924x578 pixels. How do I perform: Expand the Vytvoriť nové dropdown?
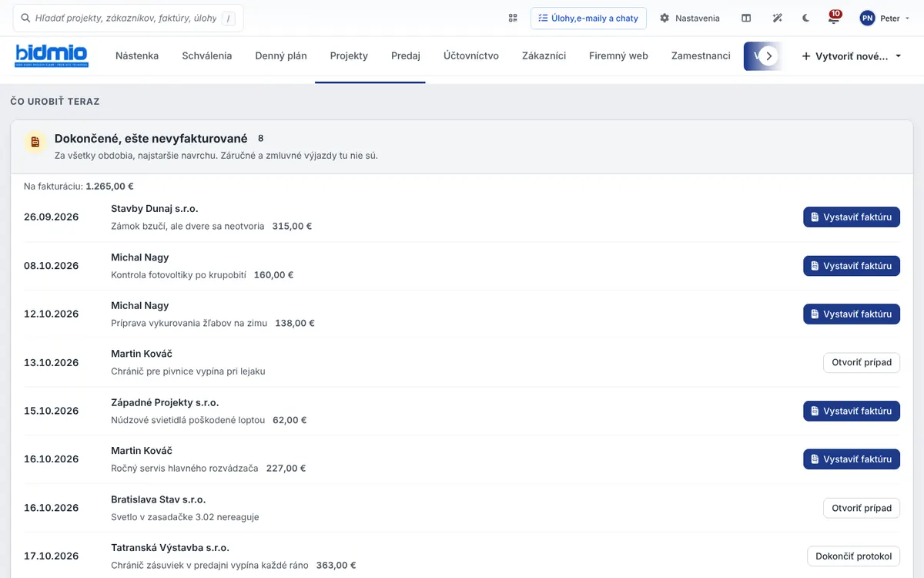(852, 56)
